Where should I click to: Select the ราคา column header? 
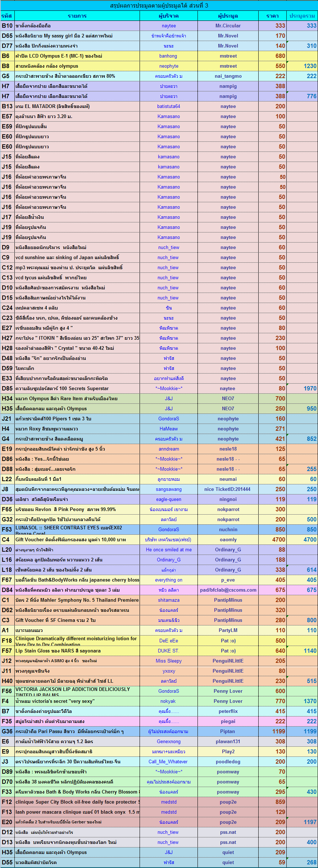coord(272,16)
